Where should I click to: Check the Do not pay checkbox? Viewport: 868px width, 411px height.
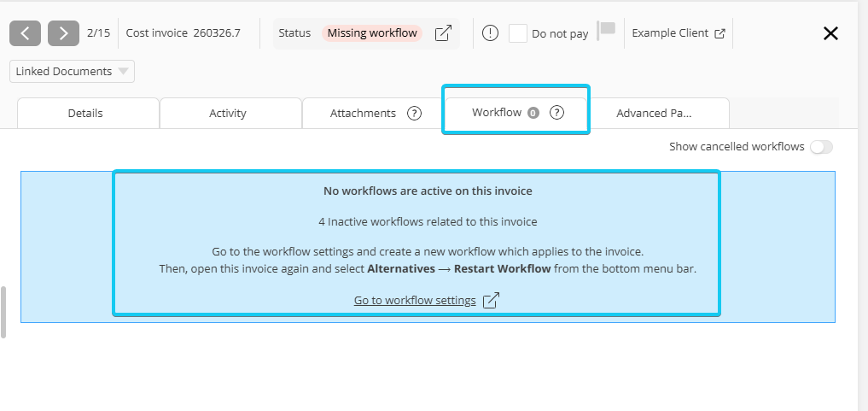[x=517, y=33]
